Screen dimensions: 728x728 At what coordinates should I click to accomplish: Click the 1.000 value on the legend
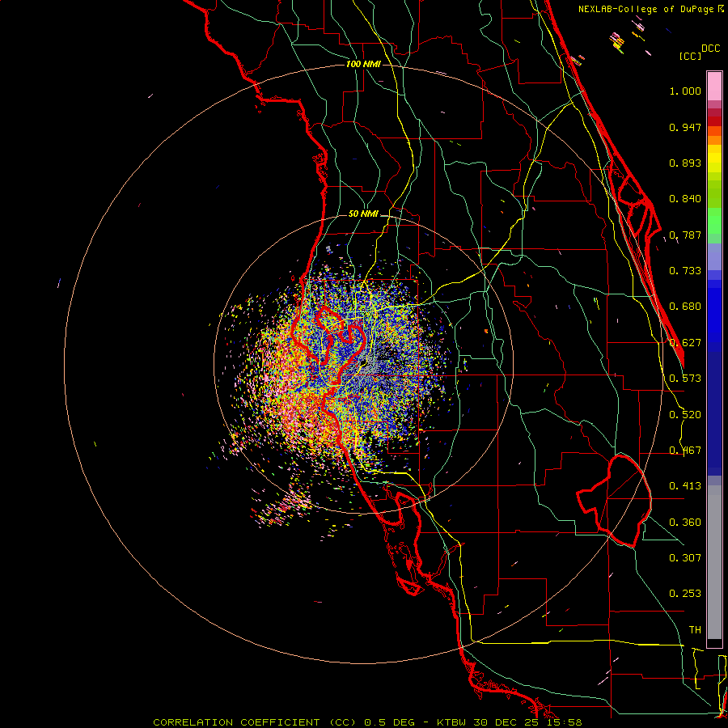685,91
